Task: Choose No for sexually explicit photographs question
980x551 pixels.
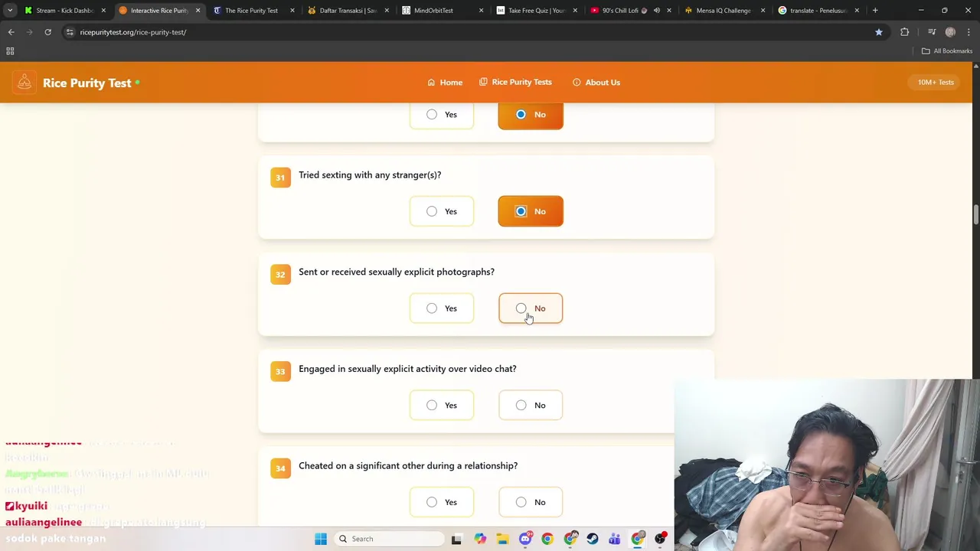Action: click(531, 308)
